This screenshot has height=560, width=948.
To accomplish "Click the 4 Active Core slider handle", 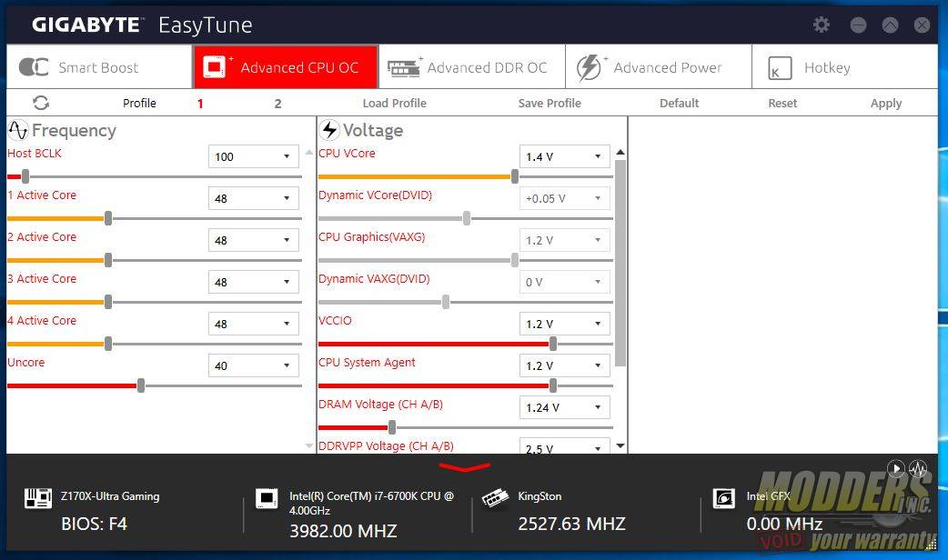I will tap(108, 344).
